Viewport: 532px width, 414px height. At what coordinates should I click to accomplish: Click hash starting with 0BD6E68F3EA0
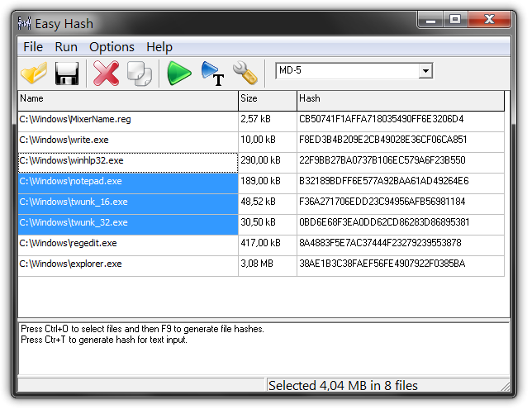coord(401,225)
